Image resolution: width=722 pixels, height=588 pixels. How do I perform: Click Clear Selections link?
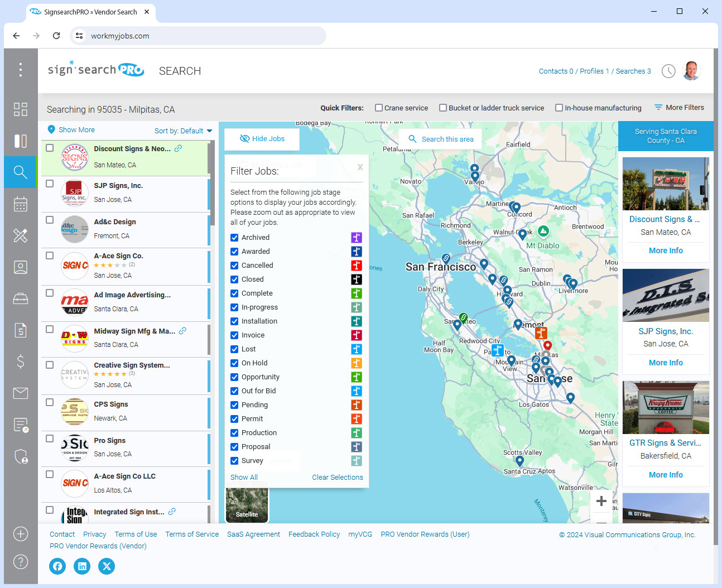pos(338,478)
